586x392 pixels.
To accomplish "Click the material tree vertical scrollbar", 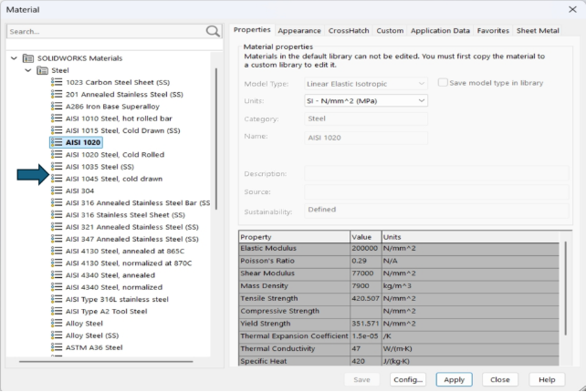I will (x=216, y=139).
